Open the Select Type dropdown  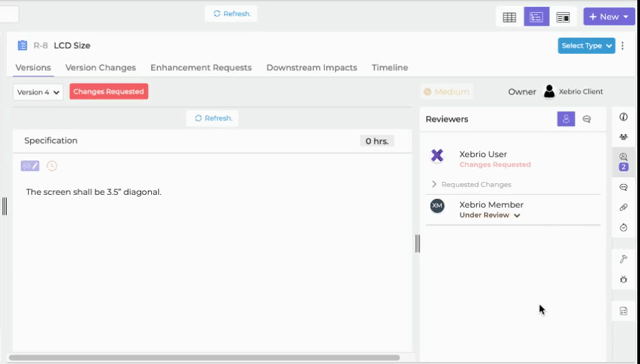pyautogui.click(x=587, y=46)
